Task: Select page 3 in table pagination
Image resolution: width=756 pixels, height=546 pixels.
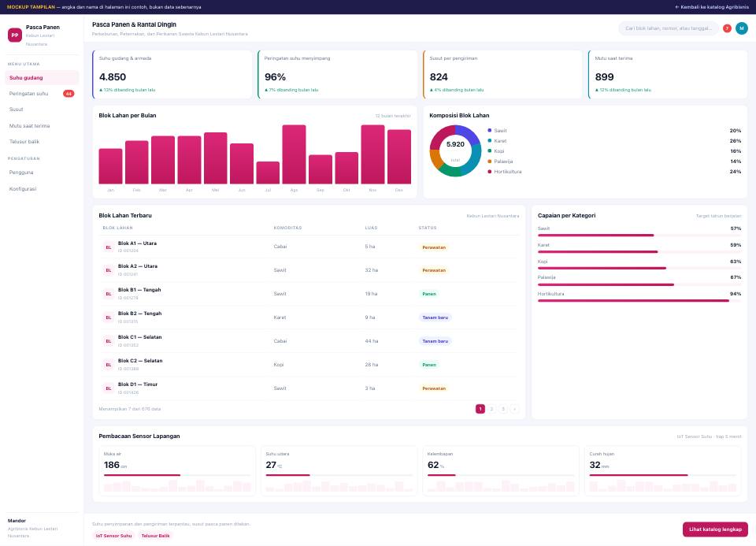Action: click(503, 409)
